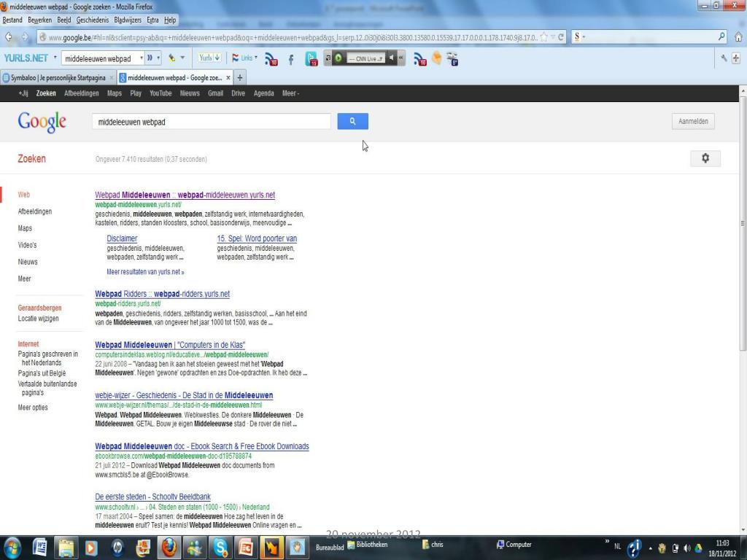Expand the Meer dropdown in the Google black bar
This screenshot has height=560, width=747.
290,93
